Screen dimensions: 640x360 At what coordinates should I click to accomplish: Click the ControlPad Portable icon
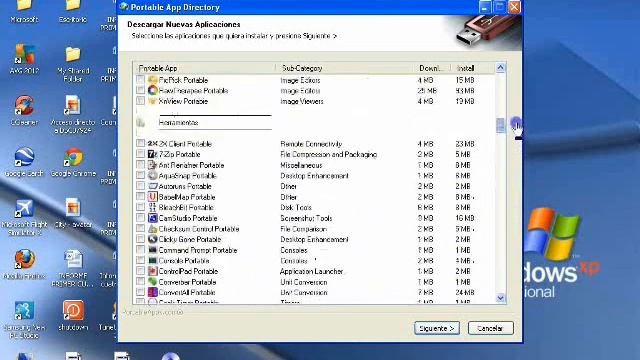[153, 271]
